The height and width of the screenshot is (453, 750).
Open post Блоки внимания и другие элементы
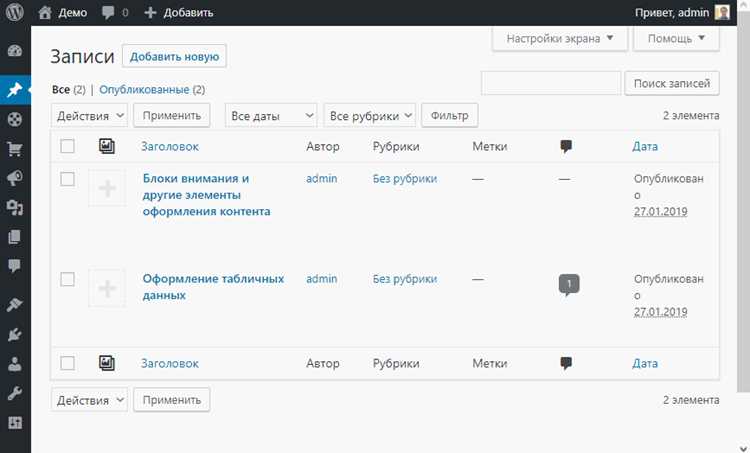pos(206,195)
